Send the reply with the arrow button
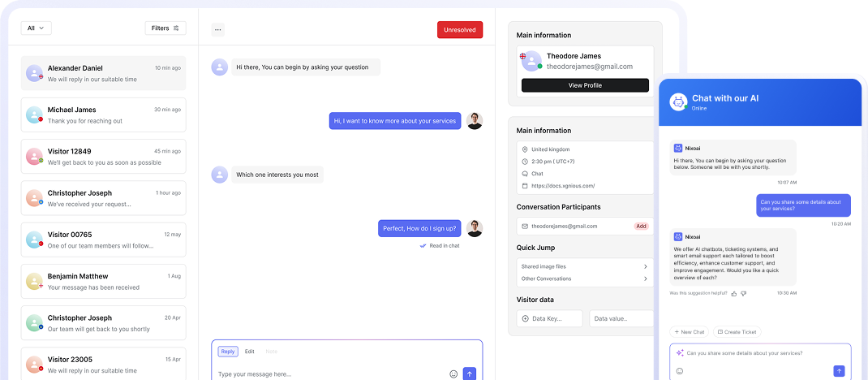This screenshot has height=380, width=868. [470, 374]
